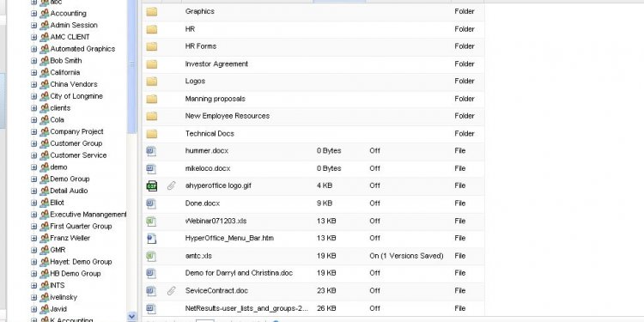Screen dimensions: 644x322
Task: Click the GIF icon beside ahyperoffice logo.gif
Action: [x=151, y=185]
